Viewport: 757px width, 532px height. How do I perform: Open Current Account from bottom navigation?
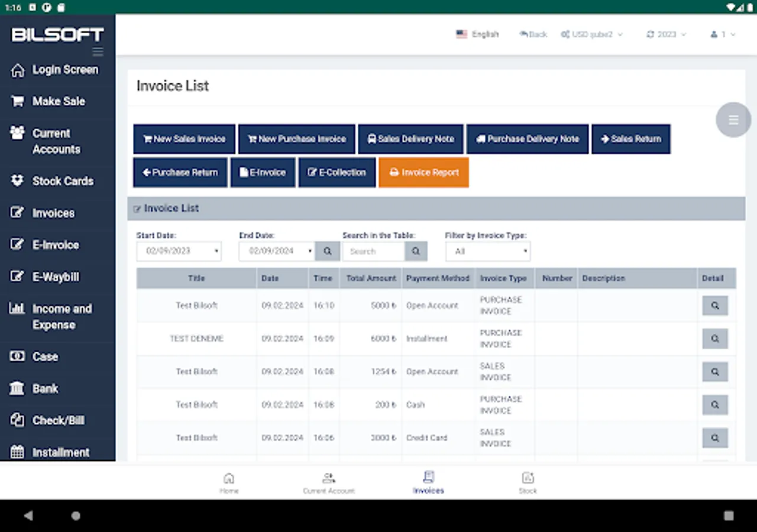(x=329, y=482)
